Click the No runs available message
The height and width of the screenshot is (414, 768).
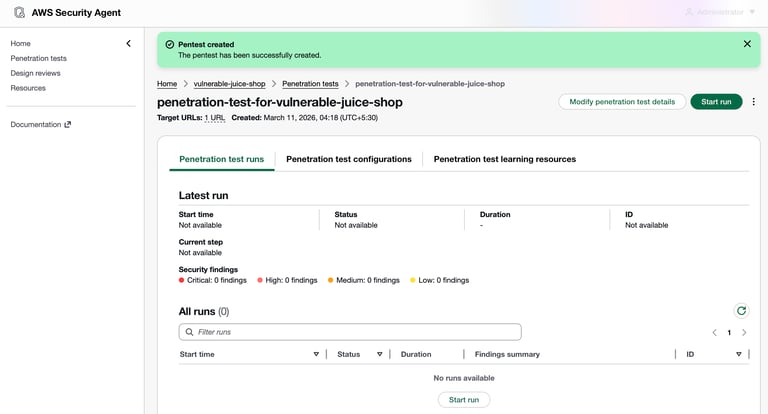464,378
